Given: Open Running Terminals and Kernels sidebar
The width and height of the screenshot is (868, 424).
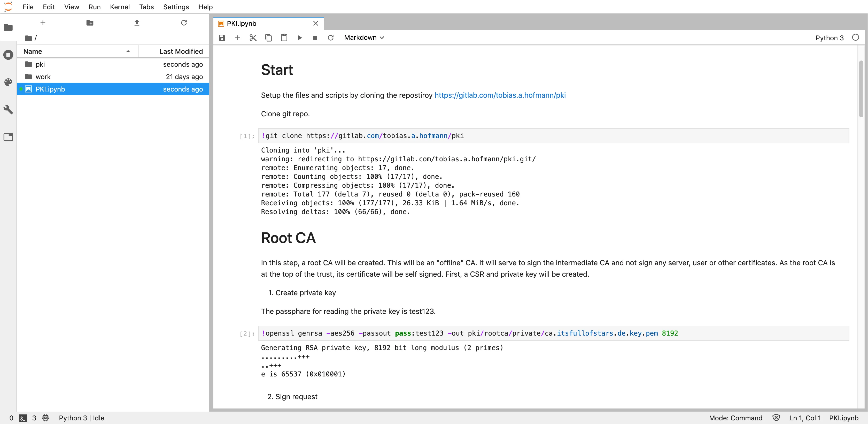Looking at the screenshot, I should [8, 55].
